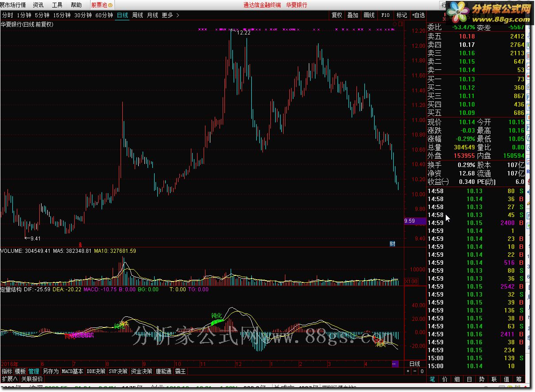Viewport: 535px width, 392px height.
Task: Select the DDE决策 indicator tab
Action: (96, 371)
